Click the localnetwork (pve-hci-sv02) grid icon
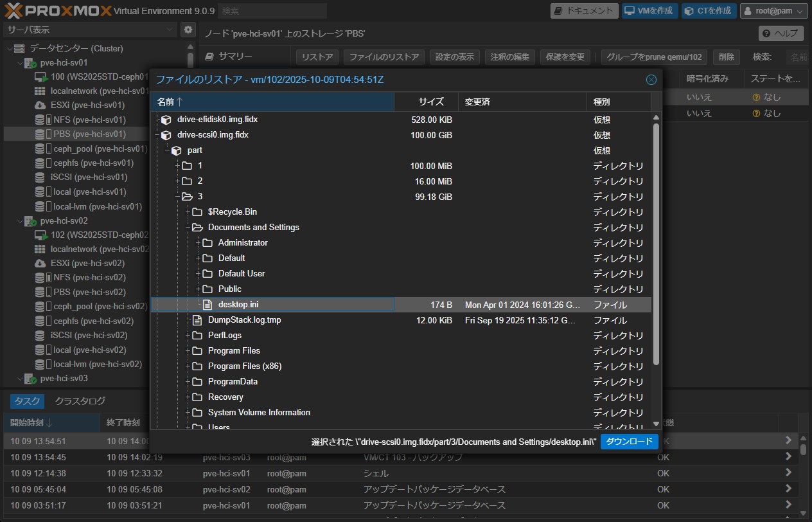 coord(40,249)
